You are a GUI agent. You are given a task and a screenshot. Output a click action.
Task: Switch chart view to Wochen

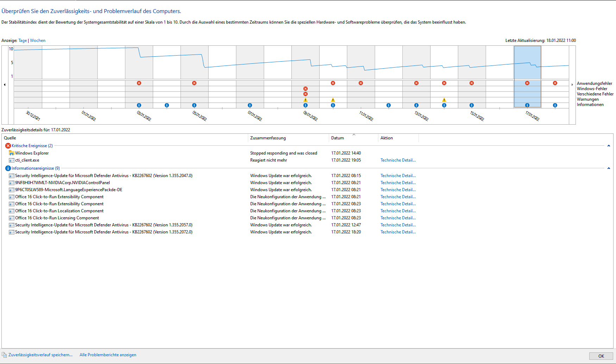tap(38, 40)
